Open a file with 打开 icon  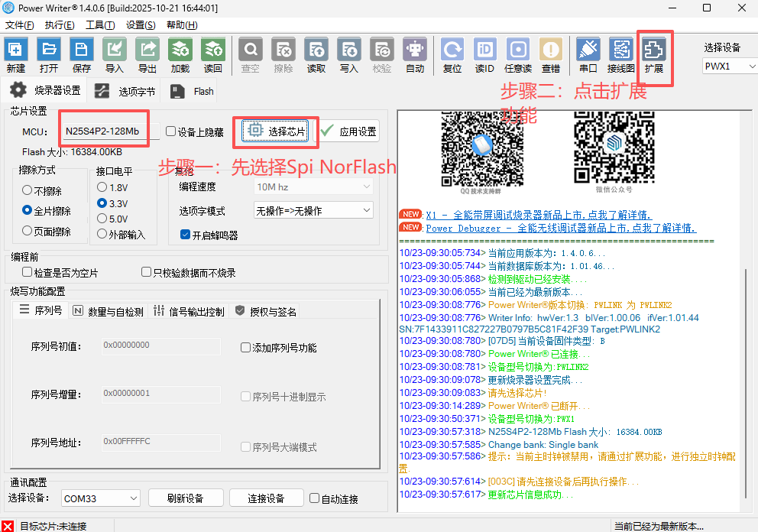point(49,56)
